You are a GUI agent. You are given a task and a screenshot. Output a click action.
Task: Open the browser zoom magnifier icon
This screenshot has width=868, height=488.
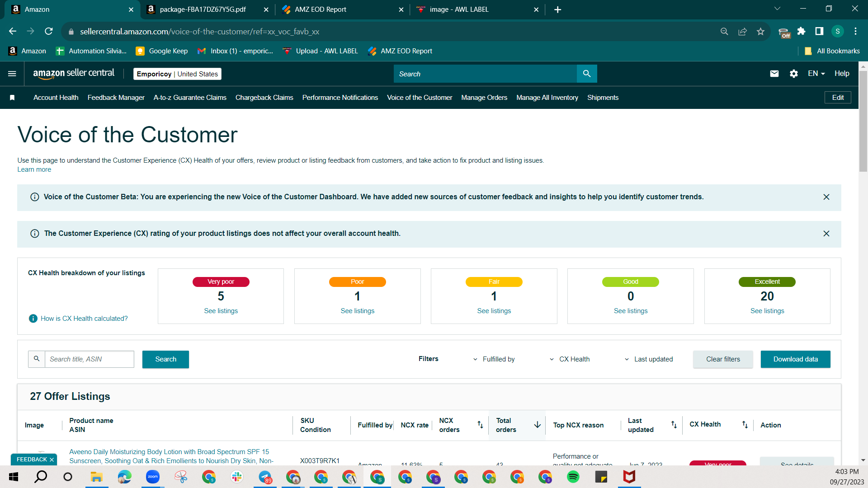click(x=724, y=31)
